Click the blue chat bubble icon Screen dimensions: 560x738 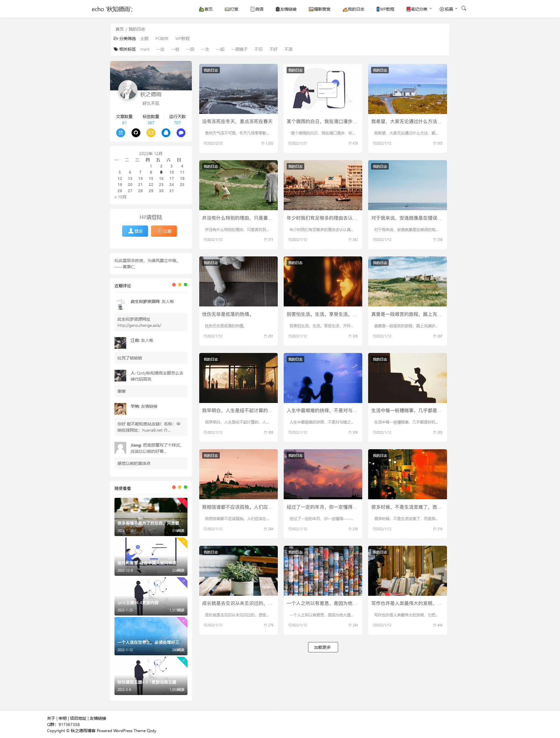point(181,133)
